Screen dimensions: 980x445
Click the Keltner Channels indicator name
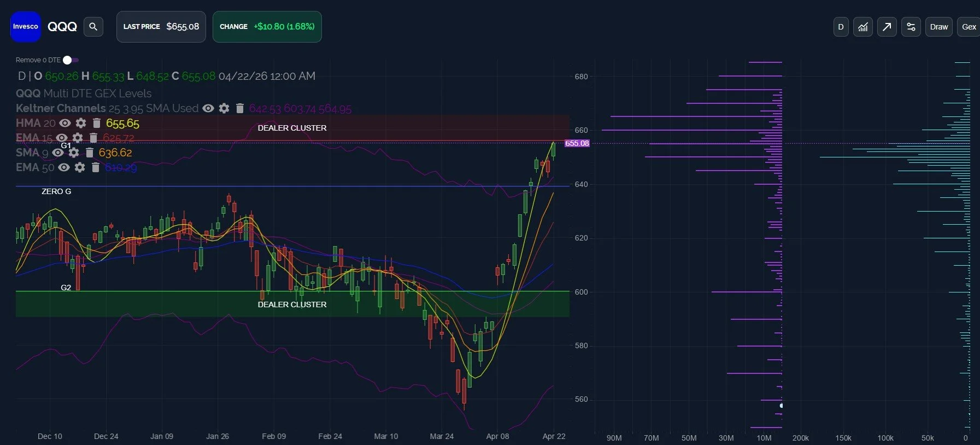click(61, 108)
